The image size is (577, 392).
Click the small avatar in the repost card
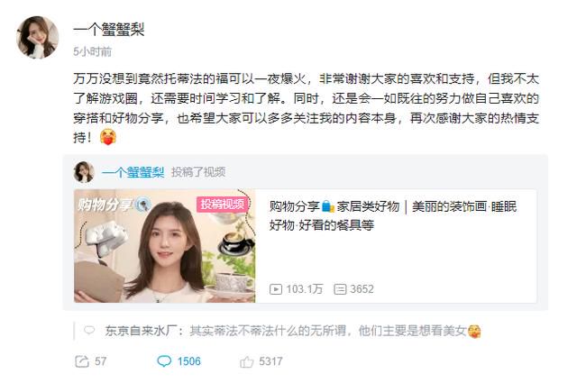tap(84, 172)
